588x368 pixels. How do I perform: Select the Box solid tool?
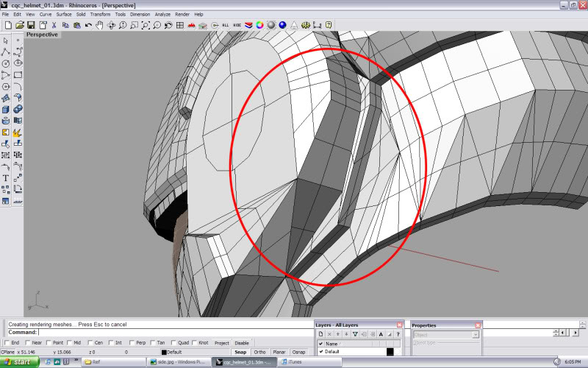click(x=6, y=110)
